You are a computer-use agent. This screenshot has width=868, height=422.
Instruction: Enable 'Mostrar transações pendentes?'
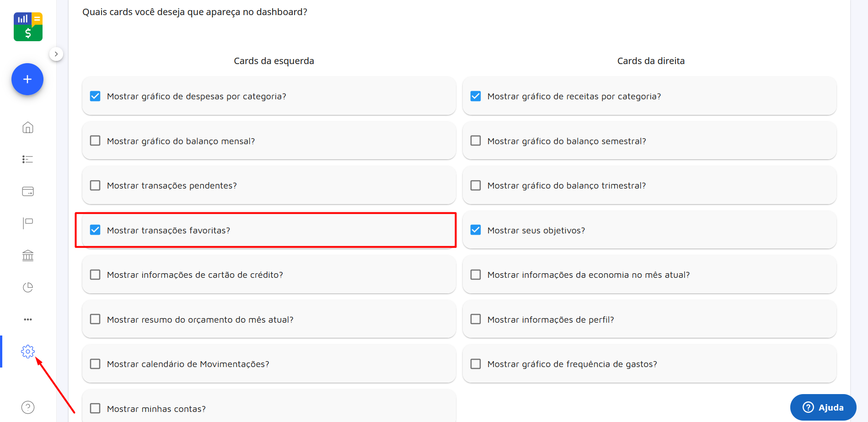[95, 185]
